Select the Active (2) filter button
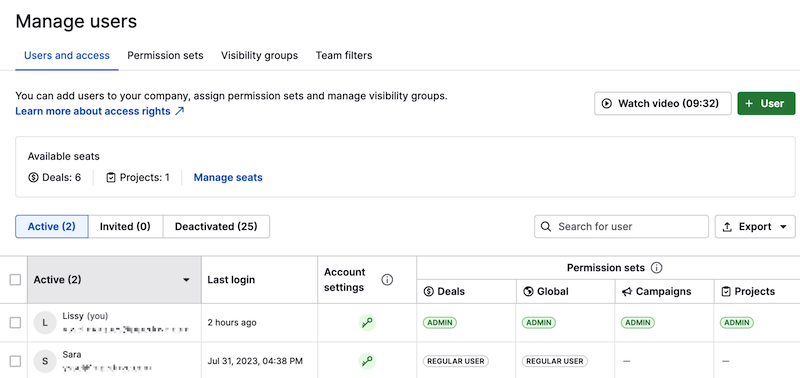 tap(52, 226)
